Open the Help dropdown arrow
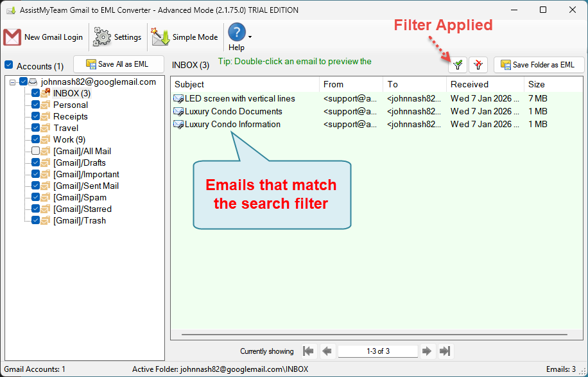The image size is (588, 377). 250,37
